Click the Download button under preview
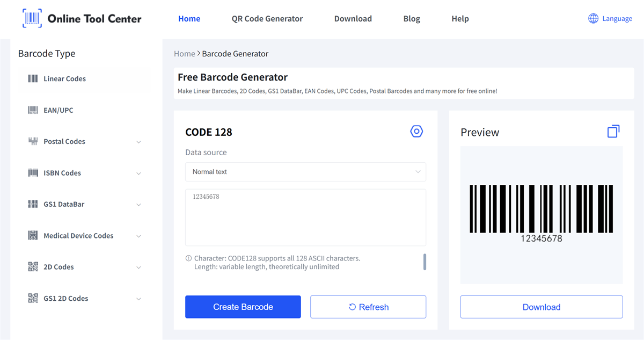The height and width of the screenshot is (340, 644). tap(541, 307)
